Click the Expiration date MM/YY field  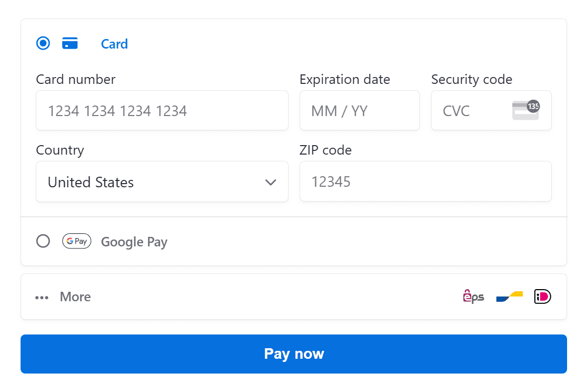(359, 110)
